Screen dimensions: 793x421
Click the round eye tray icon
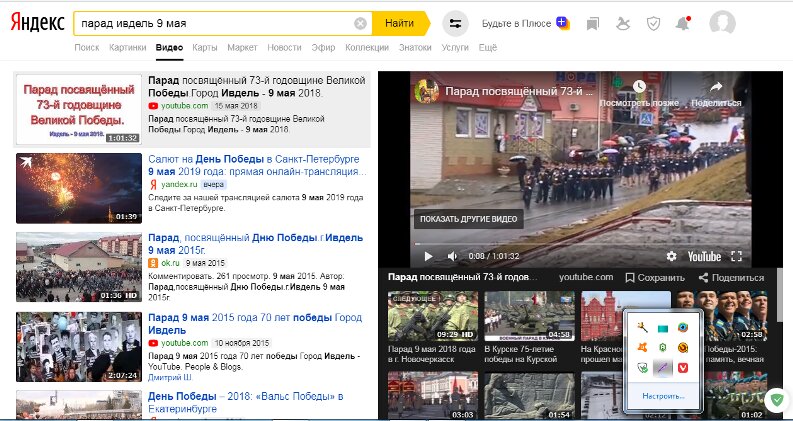tap(683, 327)
